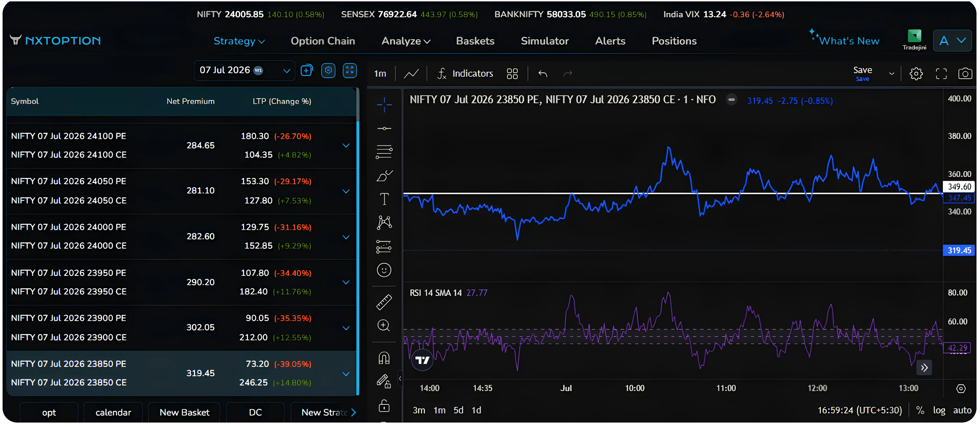Expand the 23900 PE/CE row

pyautogui.click(x=346, y=328)
